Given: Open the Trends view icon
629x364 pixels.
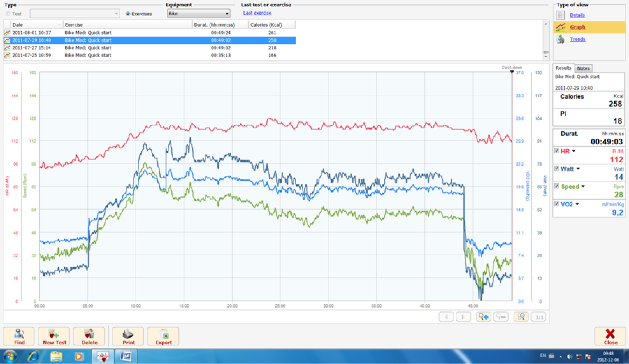Looking at the screenshot, I should coord(561,39).
